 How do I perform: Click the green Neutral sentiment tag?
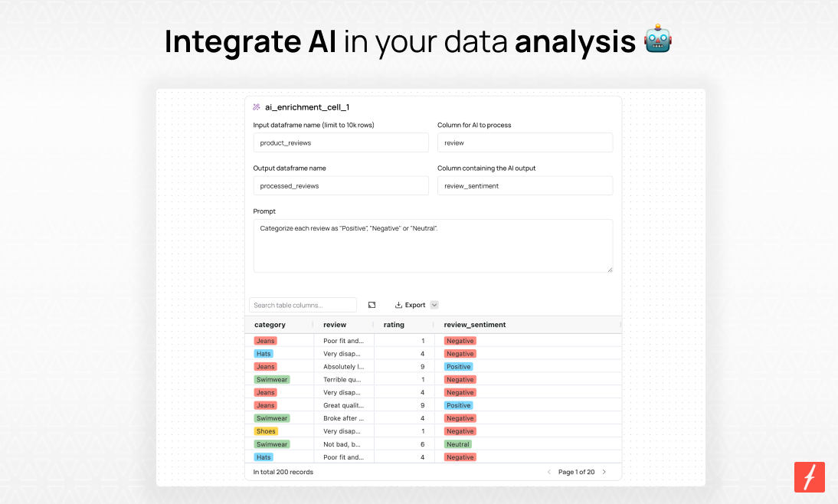458,444
